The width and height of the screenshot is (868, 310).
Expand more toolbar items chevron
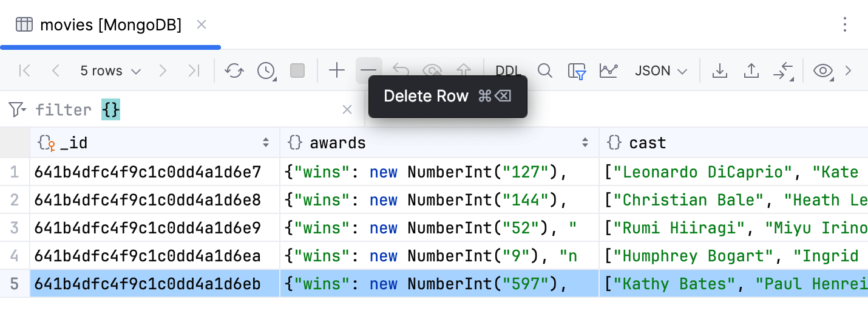pos(849,71)
